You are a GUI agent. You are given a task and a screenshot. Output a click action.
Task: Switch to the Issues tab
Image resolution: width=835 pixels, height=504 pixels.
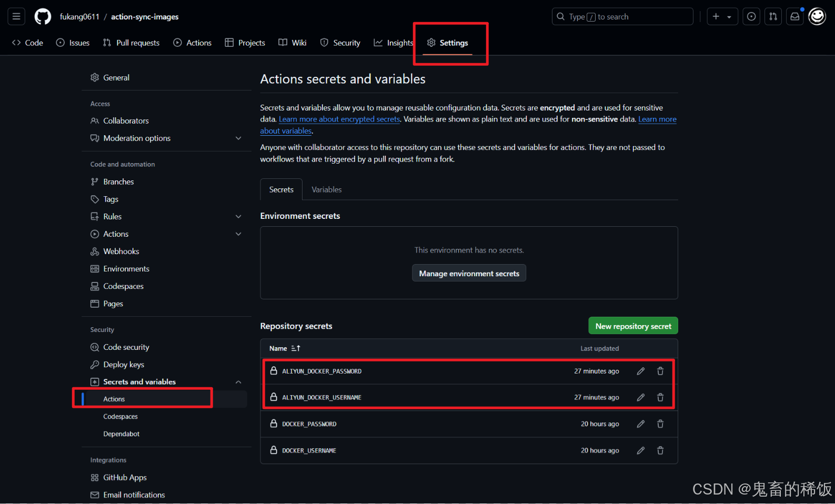click(73, 43)
